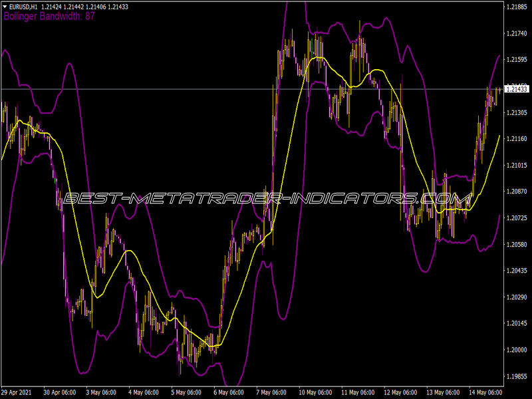Click the 1.20290 price scale label
The width and height of the screenshot is (532, 399).
coord(517,297)
